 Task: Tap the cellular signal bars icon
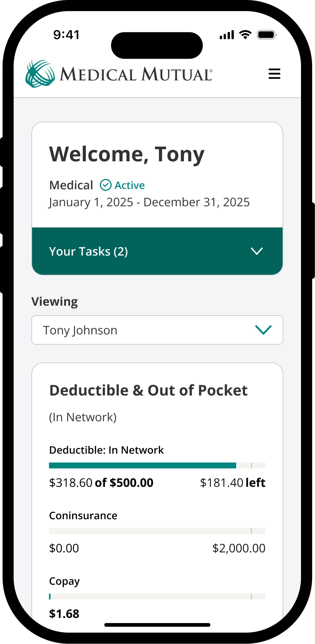[x=227, y=35]
